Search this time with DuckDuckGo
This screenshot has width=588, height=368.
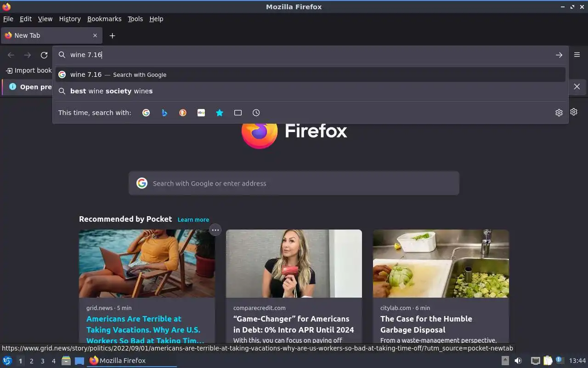(183, 113)
